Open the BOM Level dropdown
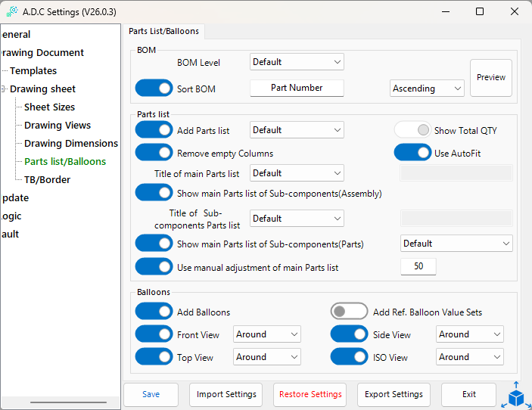 point(297,62)
